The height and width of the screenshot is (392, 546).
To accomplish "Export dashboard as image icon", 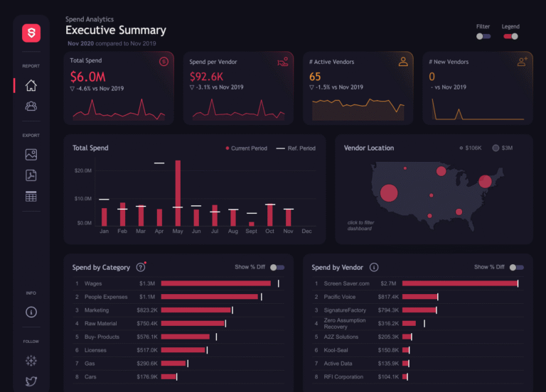I will [31, 154].
